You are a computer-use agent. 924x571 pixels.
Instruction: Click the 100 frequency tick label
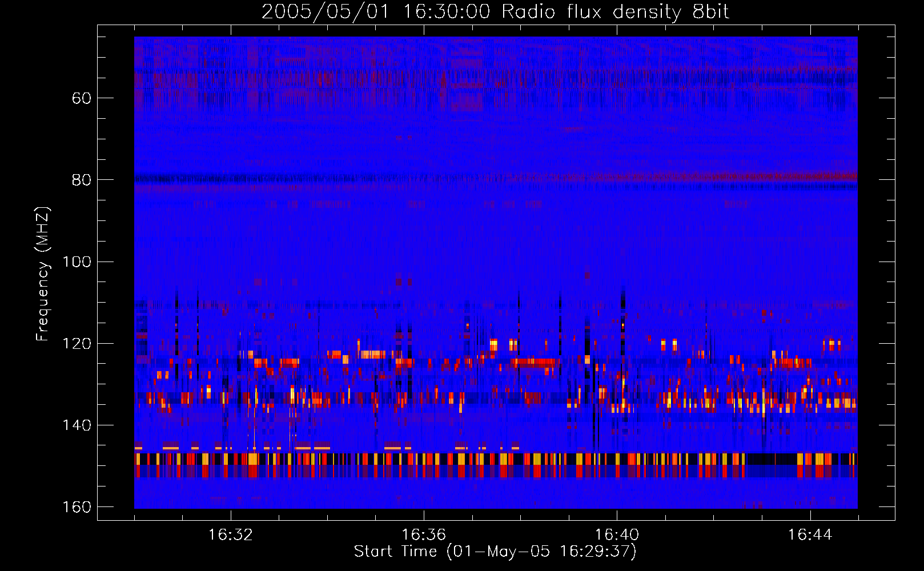(x=77, y=262)
